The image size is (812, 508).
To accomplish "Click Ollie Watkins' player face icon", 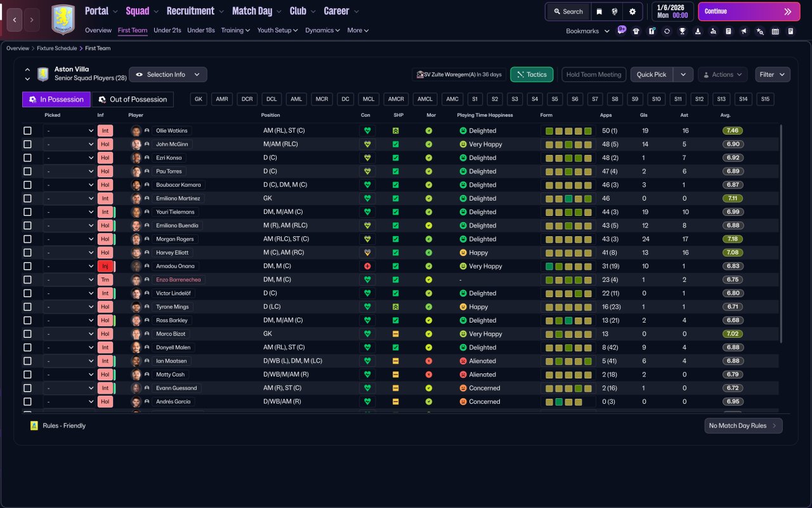I will pos(136,131).
